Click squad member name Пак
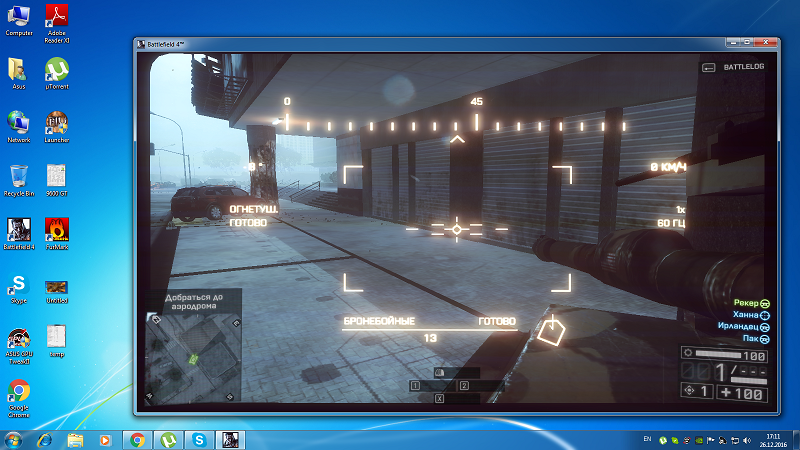 tap(751, 338)
